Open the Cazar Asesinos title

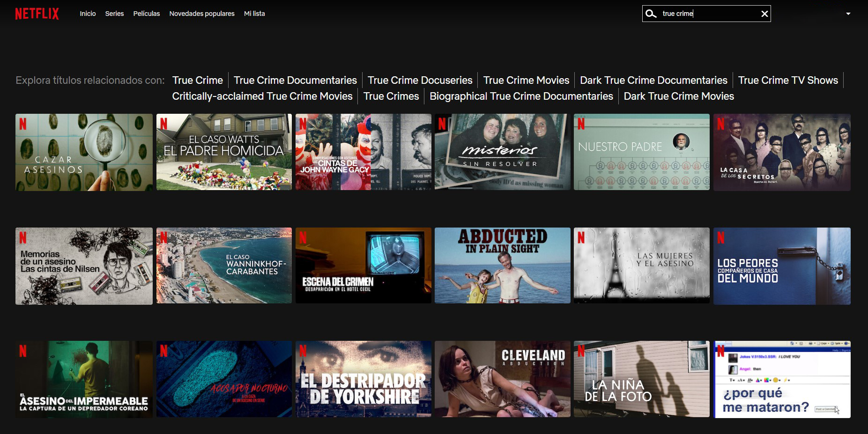(83, 152)
